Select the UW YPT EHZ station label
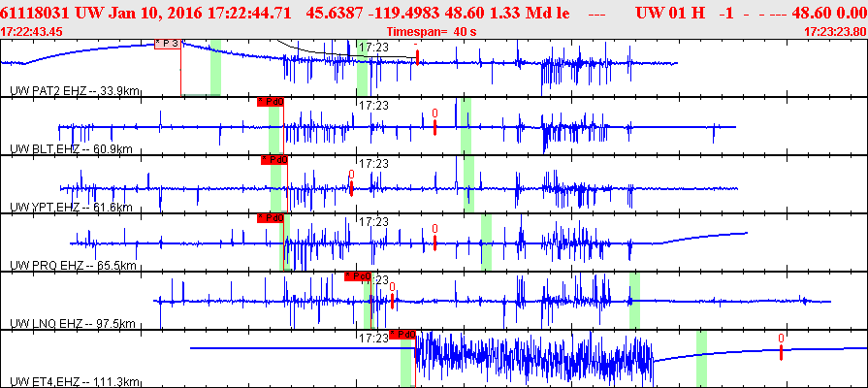 [x=69, y=208]
